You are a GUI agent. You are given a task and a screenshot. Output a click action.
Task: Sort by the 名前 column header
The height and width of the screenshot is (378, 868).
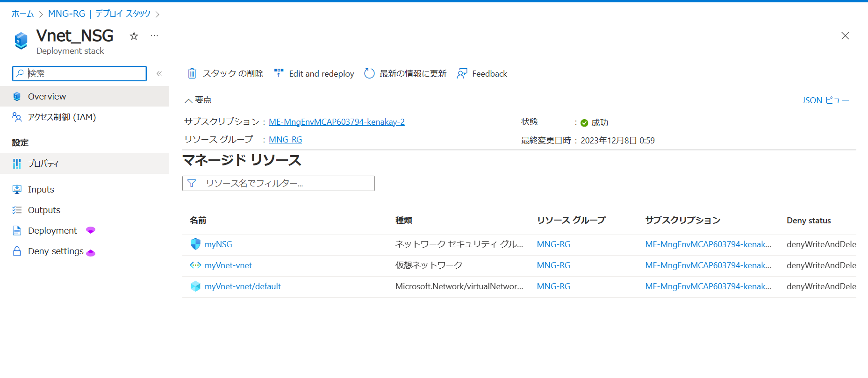tap(198, 220)
